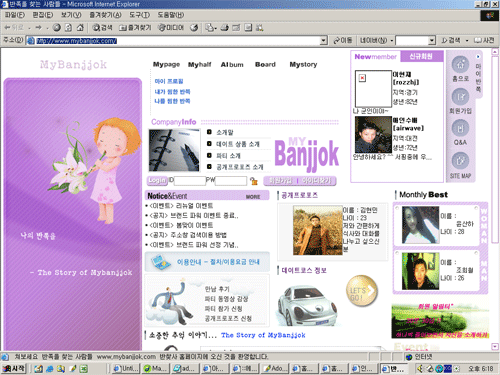500x375 pixels.
Task: Click MORE in Notice&Event header
Action: (253, 197)
